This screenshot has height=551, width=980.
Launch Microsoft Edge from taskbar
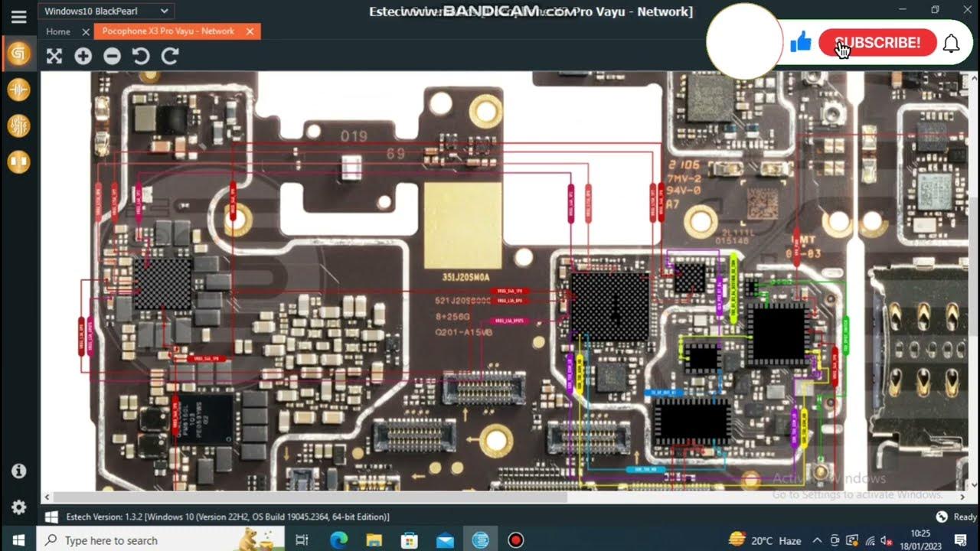338,540
